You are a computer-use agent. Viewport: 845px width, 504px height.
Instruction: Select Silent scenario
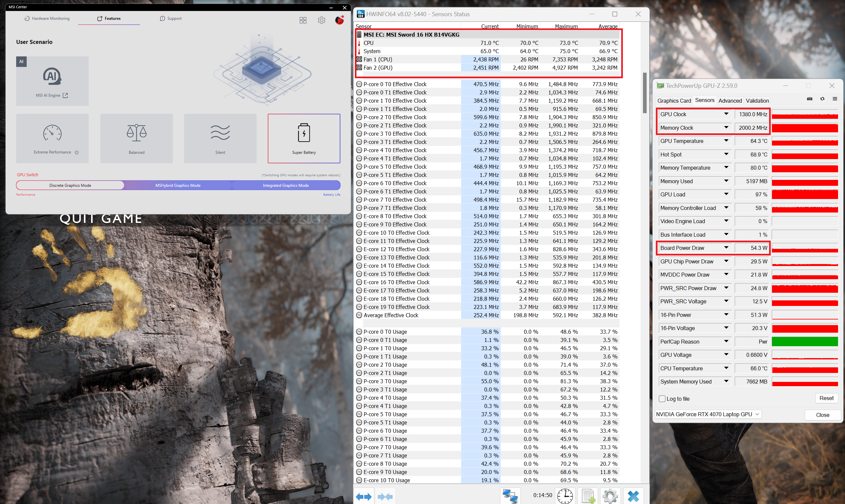click(x=220, y=138)
